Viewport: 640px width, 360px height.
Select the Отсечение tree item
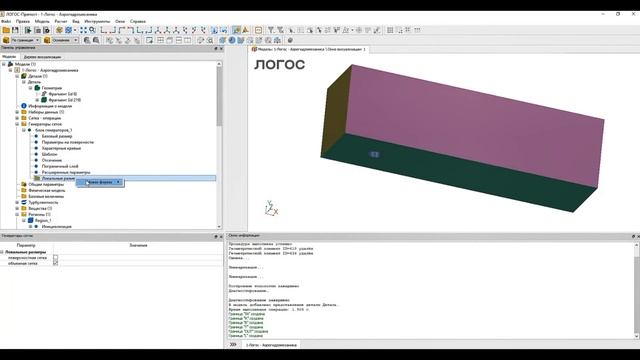52,160
